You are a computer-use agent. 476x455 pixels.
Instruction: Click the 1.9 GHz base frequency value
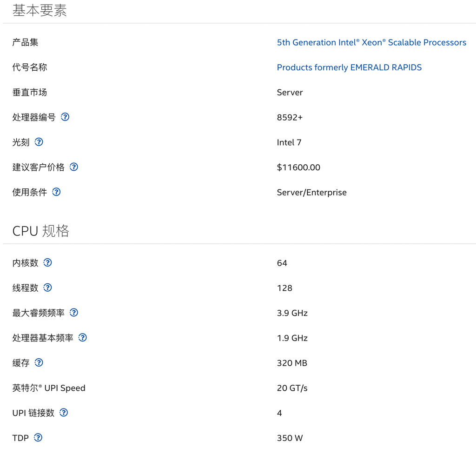point(292,338)
